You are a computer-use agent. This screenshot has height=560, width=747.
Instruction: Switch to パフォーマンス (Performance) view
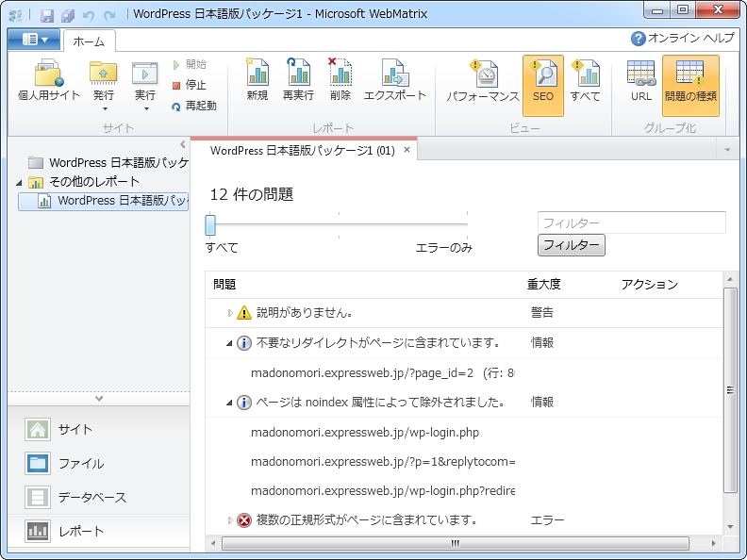coord(483,81)
